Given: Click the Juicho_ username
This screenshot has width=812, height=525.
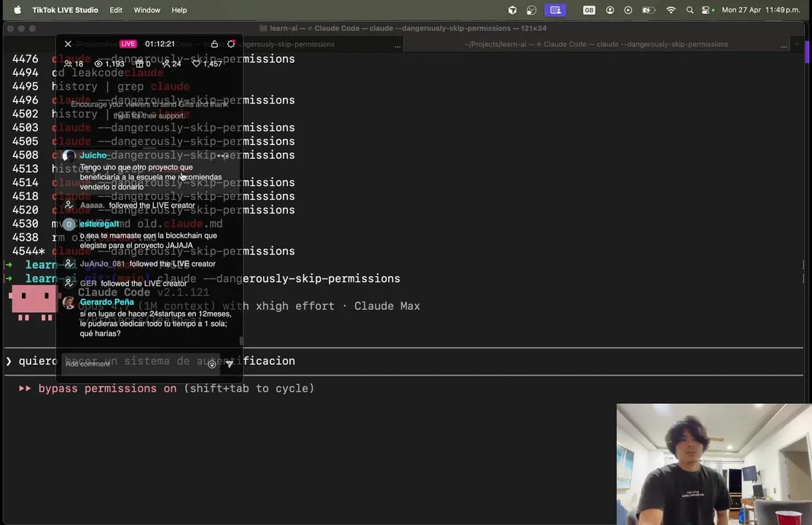Looking at the screenshot, I should coord(93,155).
